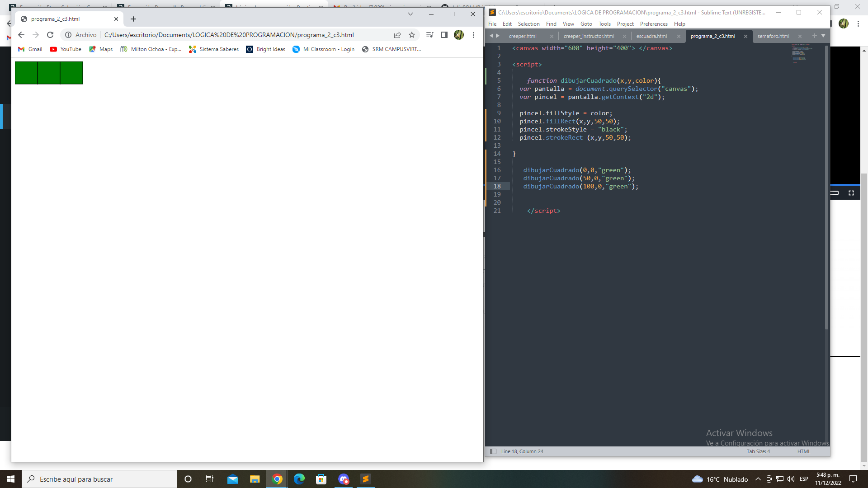Open Sublime Text Preferences menu
Image resolution: width=868 pixels, height=488 pixels.
click(654, 24)
